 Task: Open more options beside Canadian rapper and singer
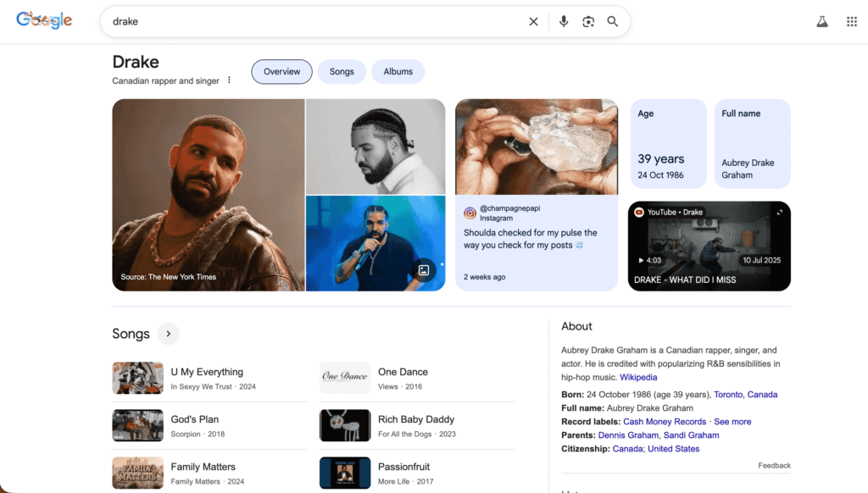[229, 80]
